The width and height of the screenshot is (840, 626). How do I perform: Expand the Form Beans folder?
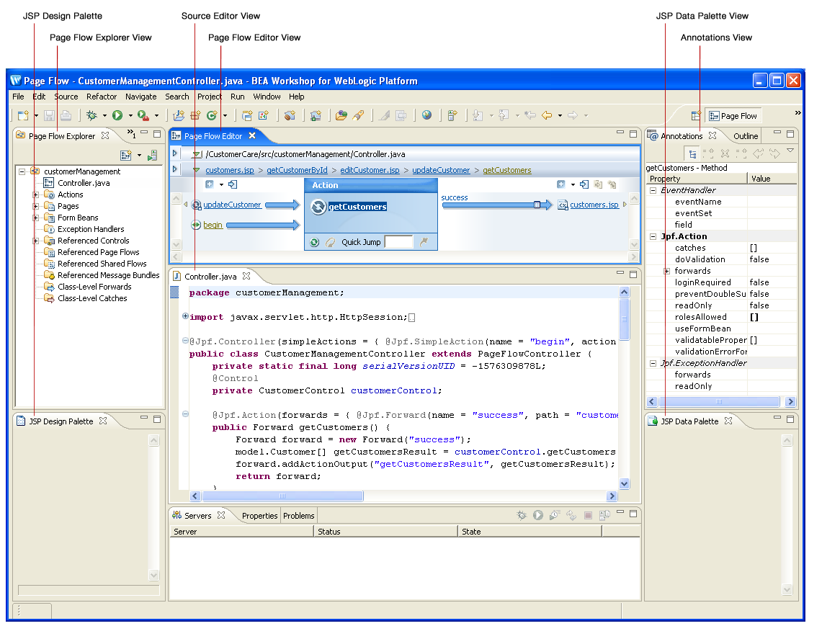36,218
